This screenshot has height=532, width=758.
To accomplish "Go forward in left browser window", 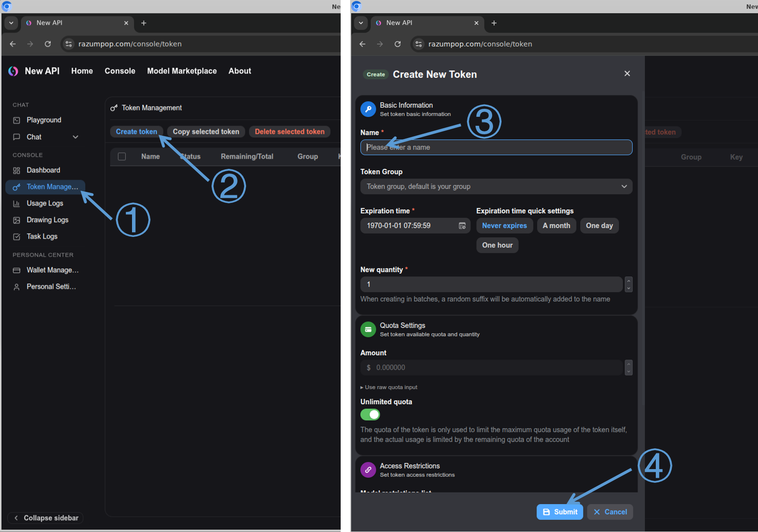I will (30, 44).
